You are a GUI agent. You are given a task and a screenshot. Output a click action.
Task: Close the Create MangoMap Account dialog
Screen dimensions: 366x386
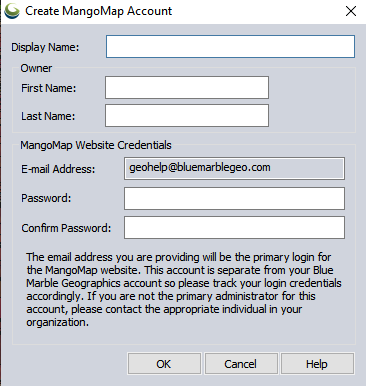(x=351, y=11)
